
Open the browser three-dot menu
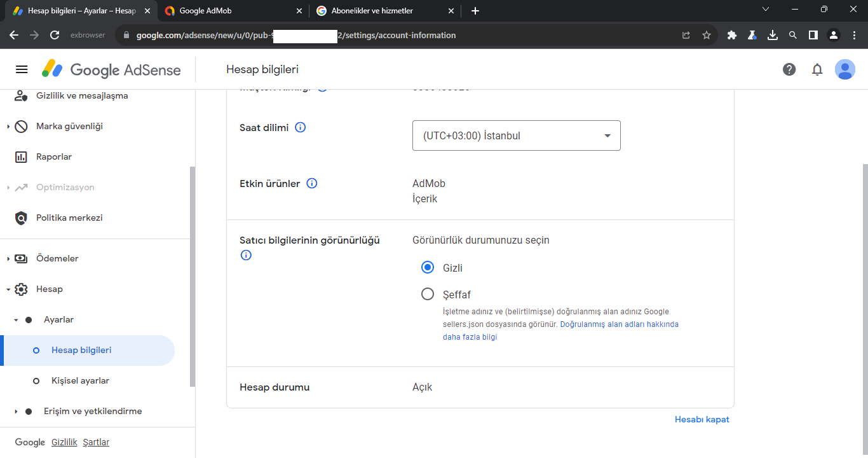pos(854,36)
